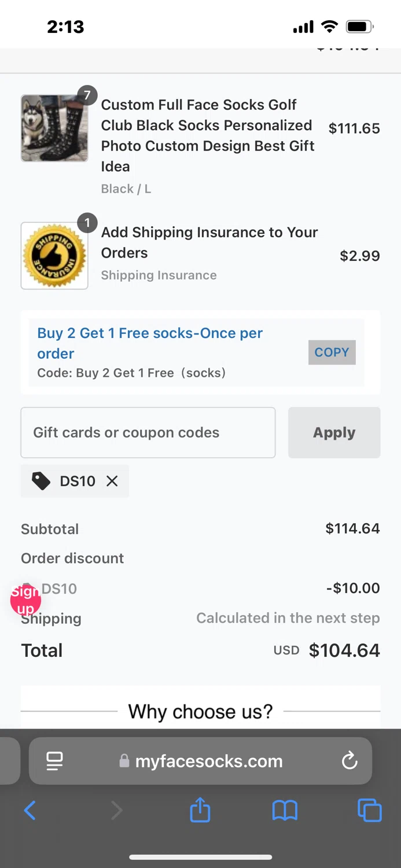Reload the myfacesocks.com page

[350, 760]
